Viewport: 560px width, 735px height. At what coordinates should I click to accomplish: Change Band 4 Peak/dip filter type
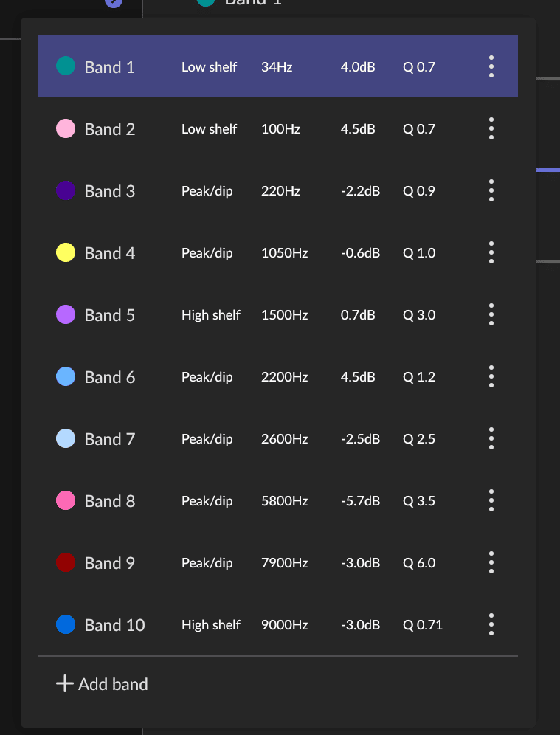point(207,253)
